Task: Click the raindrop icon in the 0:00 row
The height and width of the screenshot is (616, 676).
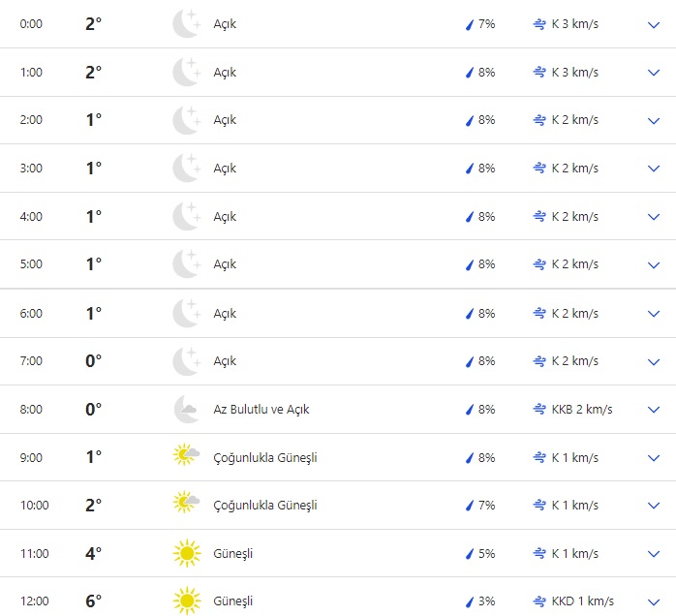Action: 470,24
